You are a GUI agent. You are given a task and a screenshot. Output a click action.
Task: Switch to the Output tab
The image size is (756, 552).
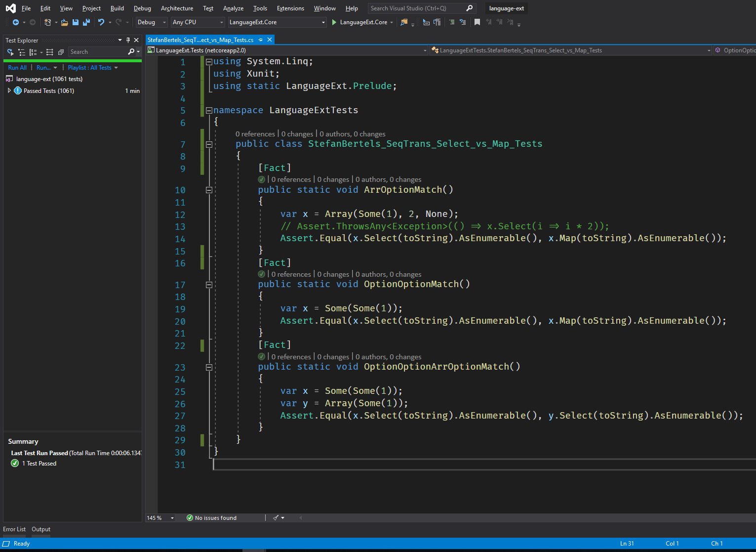click(41, 529)
